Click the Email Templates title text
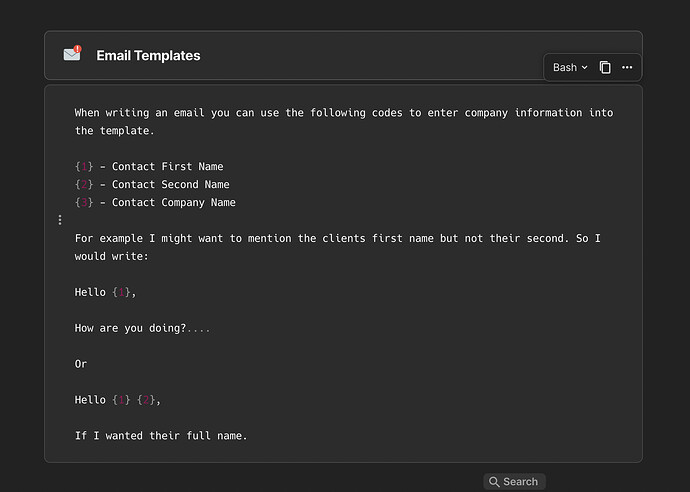Screen dimensions: 690x492 (148, 56)
